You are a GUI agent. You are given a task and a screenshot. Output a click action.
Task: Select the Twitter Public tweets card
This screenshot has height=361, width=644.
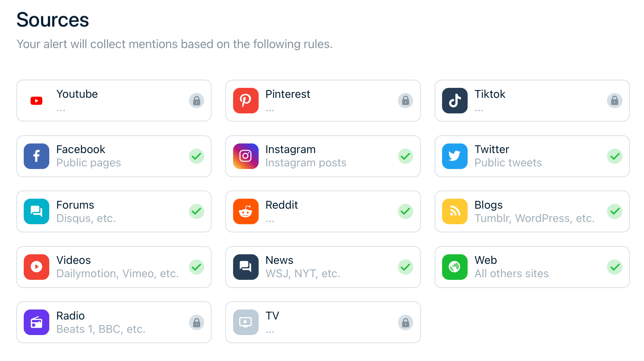532,156
